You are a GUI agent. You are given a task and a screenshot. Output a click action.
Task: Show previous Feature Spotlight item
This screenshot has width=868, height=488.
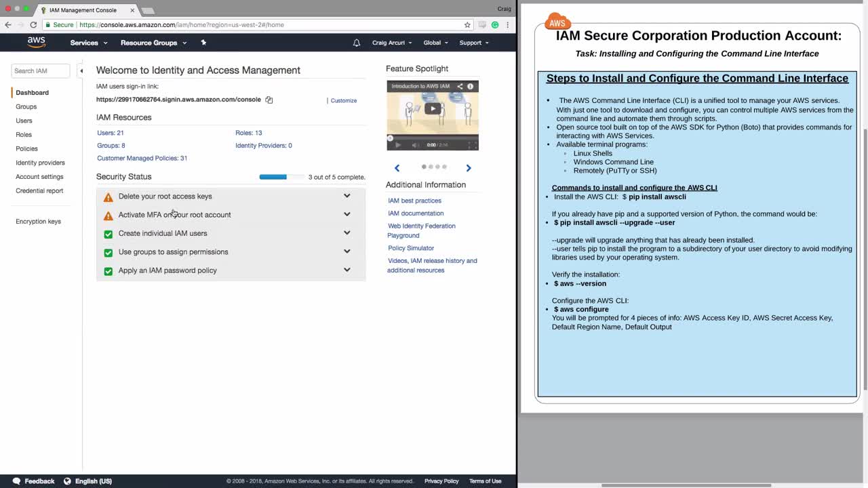coord(397,167)
